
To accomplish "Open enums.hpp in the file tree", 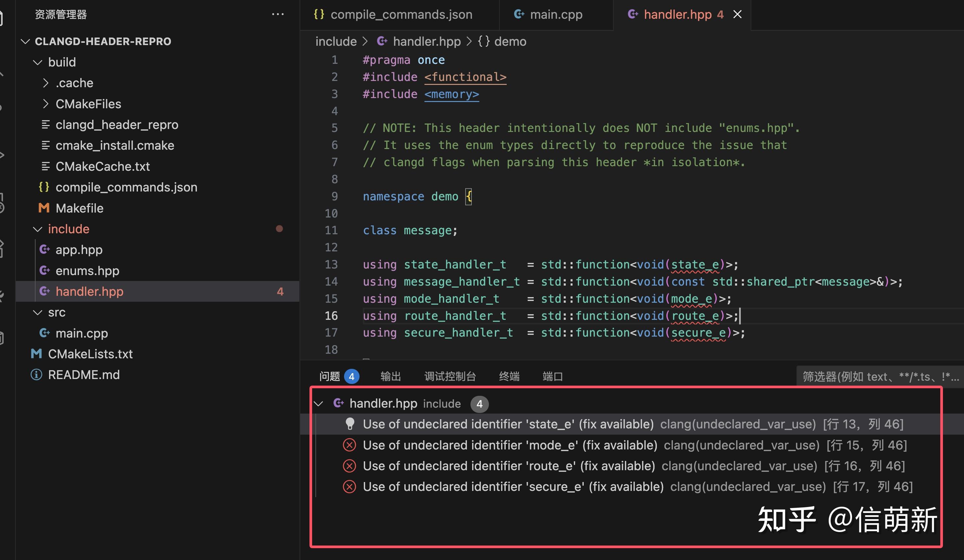I will tap(87, 271).
